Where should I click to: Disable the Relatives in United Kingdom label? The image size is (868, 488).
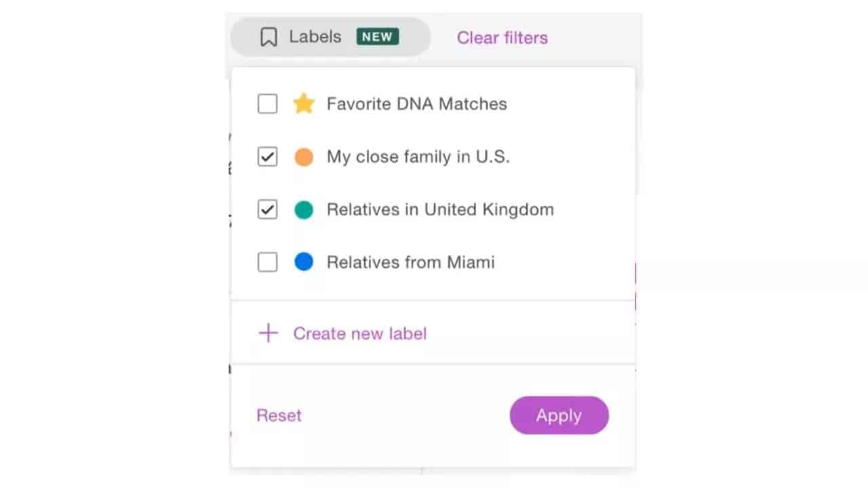267,209
